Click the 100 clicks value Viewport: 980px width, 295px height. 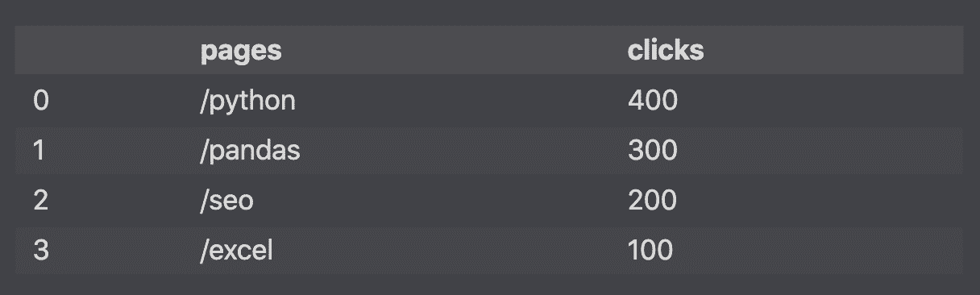[x=650, y=251]
